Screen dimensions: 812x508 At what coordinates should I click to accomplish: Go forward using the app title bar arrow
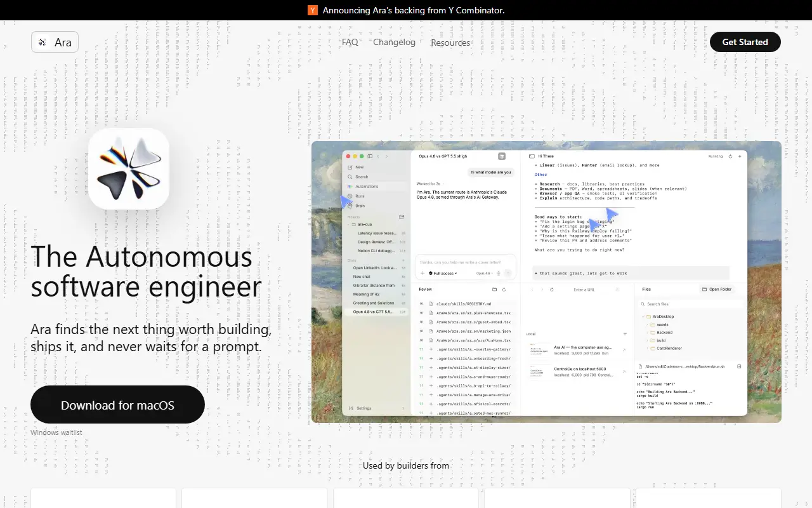(386, 156)
